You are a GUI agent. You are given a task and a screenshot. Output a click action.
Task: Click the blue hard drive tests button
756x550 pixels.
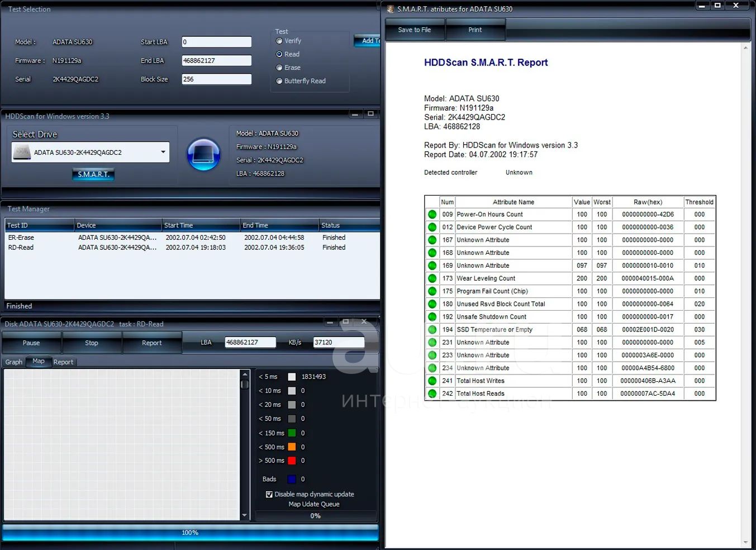[x=203, y=154]
